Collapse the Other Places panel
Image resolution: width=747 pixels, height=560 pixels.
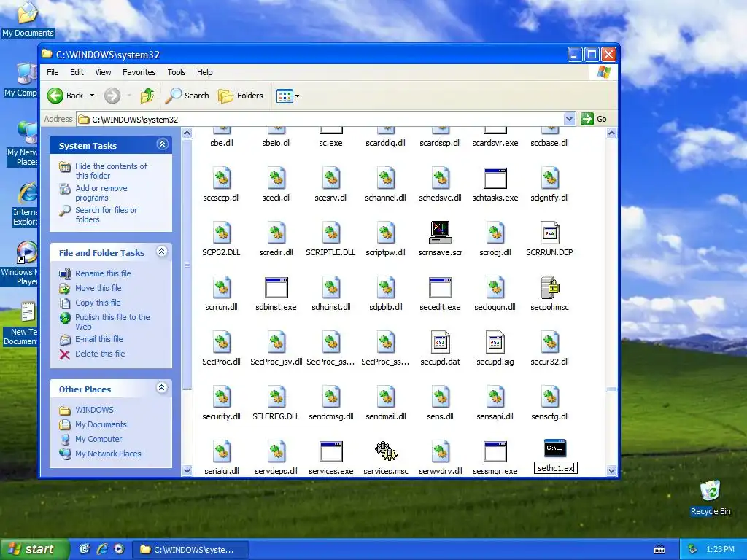tap(162, 388)
